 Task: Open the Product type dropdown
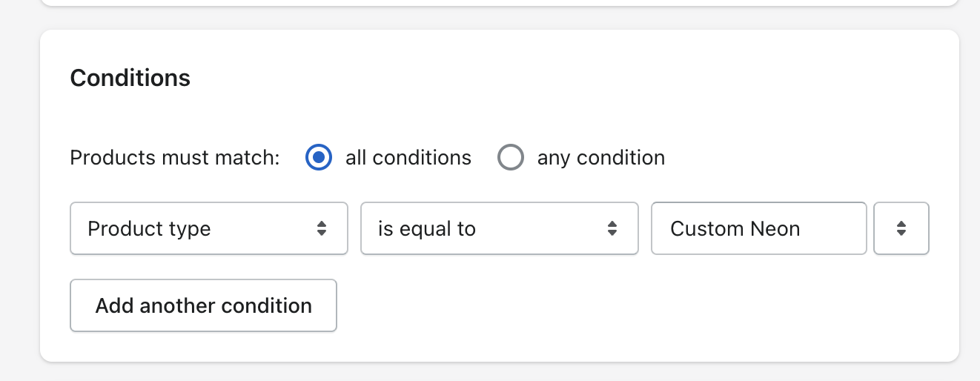[208, 228]
